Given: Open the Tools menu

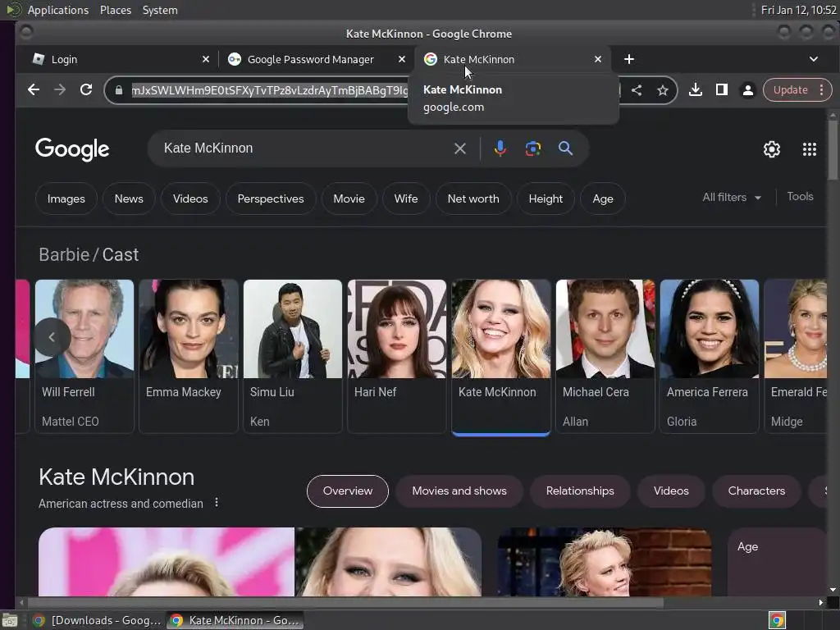Looking at the screenshot, I should coord(800,197).
